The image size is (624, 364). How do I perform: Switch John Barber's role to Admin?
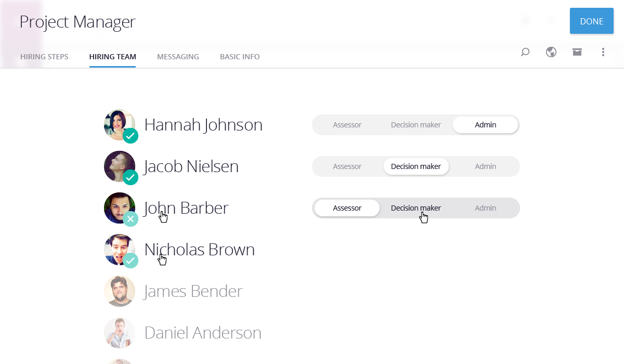(x=485, y=208)
